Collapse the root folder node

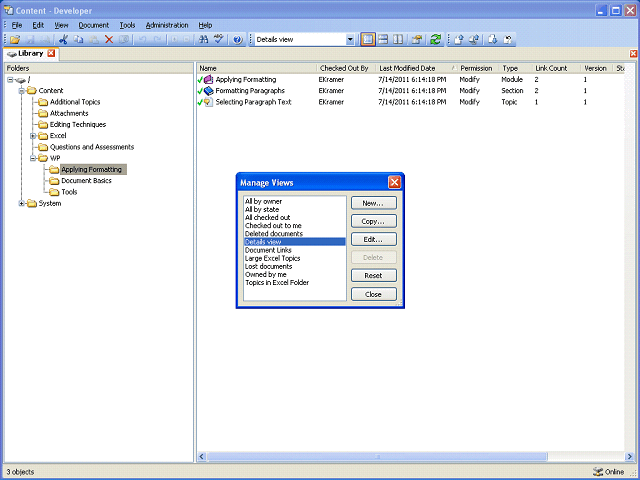click(x=10, y=80)
